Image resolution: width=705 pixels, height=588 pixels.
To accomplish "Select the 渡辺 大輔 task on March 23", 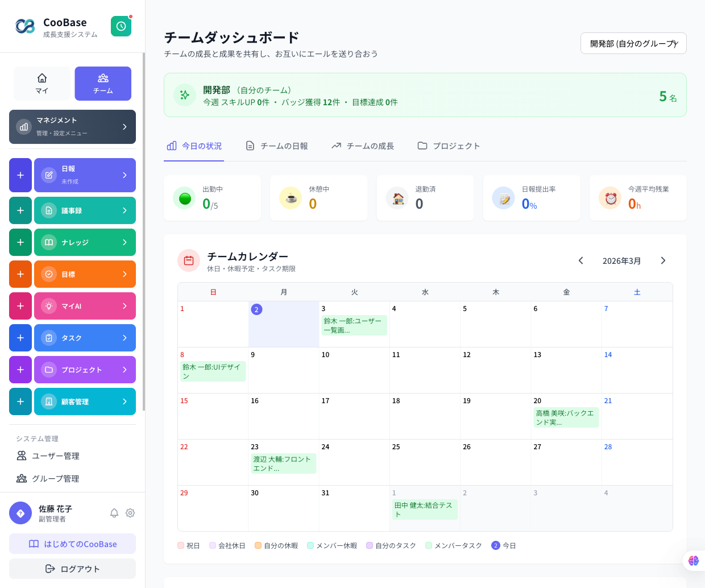I will coord(284,463).
